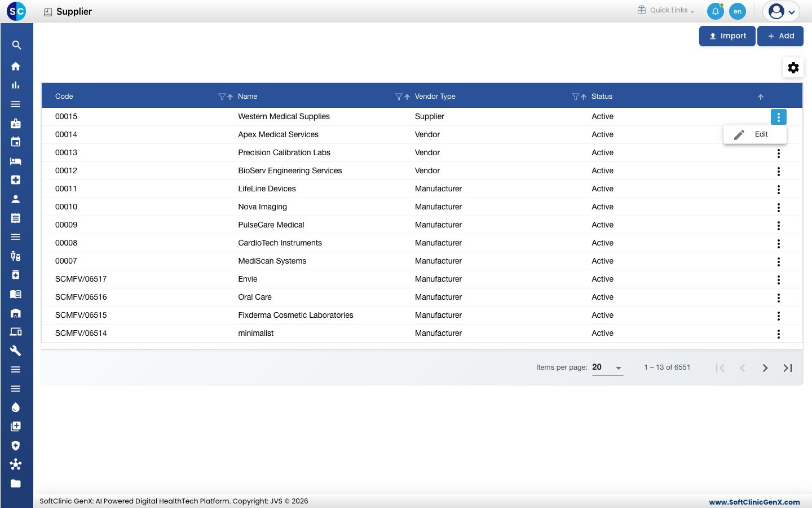The width and height of the screenshot is (812, 508).
Task: Click the Fixderma Cosmetic Laboratories name
Action: pyautogui.click(x=295, y=315)
